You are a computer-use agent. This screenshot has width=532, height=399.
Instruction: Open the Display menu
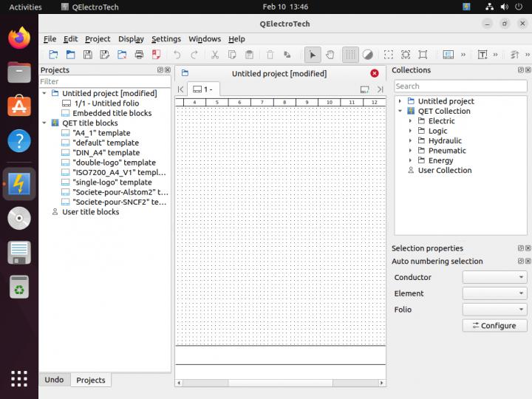pos(131,39)
